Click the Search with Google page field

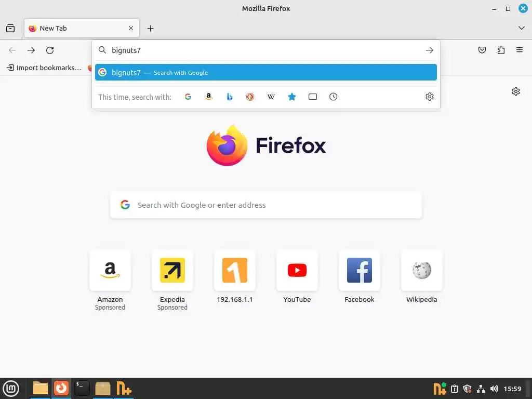point(265,205)
